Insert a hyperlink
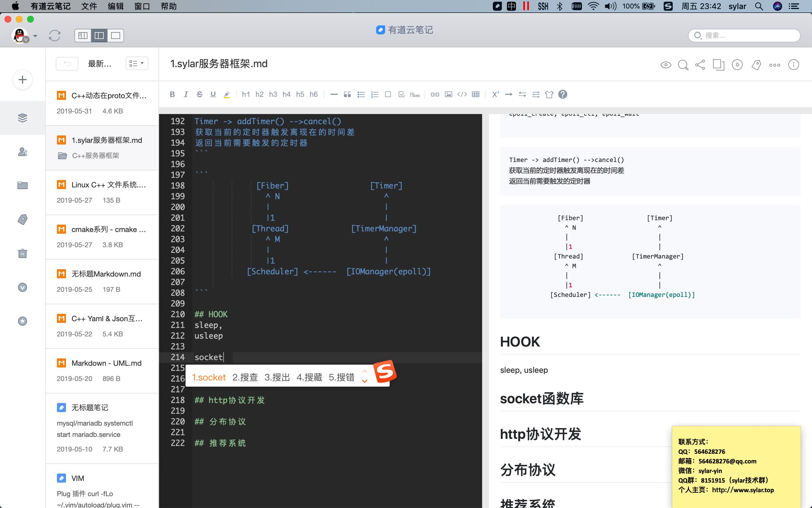The width and height of the screenshot is (812, 508). (x=435, y=95)
